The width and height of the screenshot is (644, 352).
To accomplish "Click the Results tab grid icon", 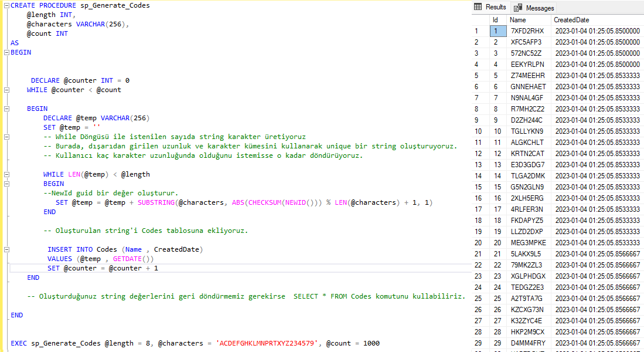I will (x=478, y=6).
